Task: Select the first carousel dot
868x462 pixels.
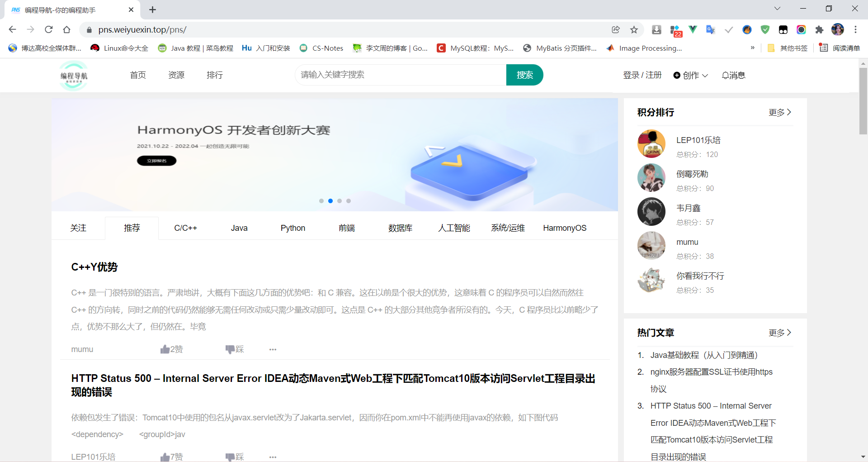Action: click(321, 201)
